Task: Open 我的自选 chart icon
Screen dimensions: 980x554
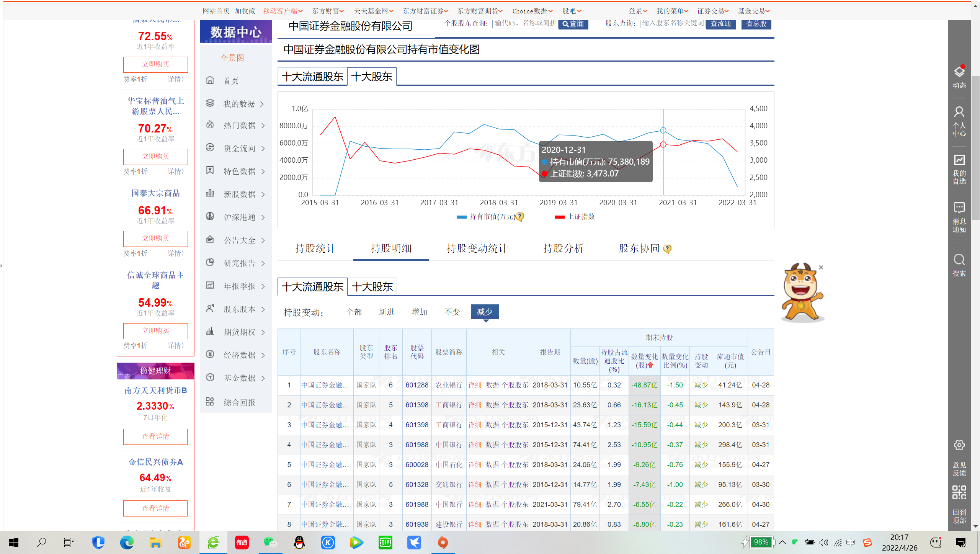Action: (959, 160)
